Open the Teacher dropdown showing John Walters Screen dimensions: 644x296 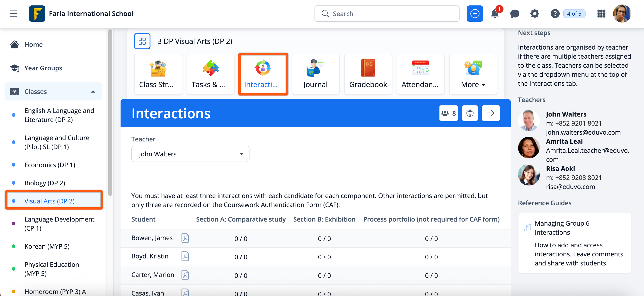(x=190, y=154)
